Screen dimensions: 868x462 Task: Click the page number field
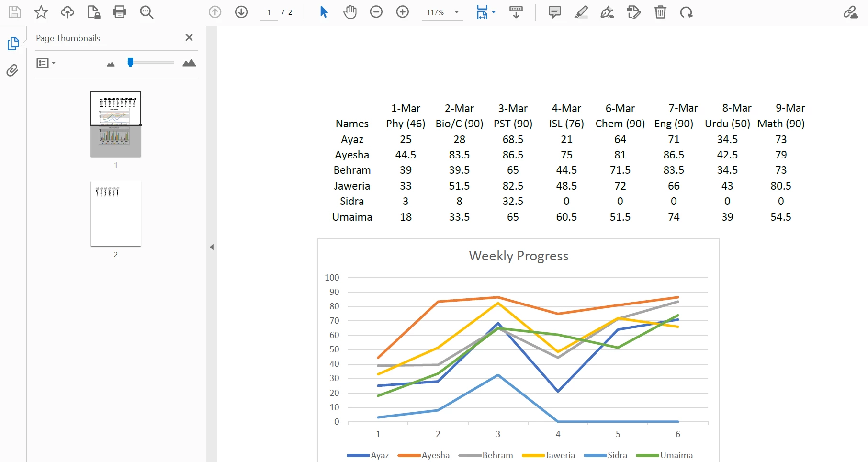(x=269, y=12)
